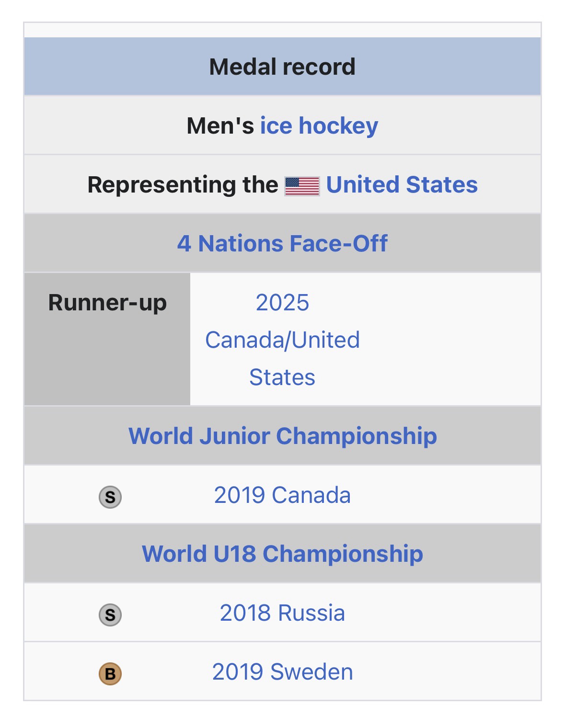Click silver medal icon beside 2019 Canada
This screenshot has height=728, width=565.
click(110, 497)
